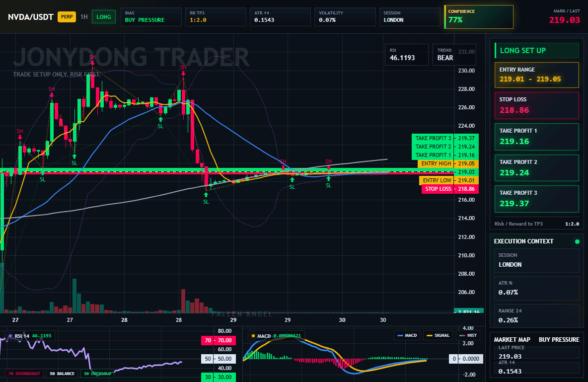Click the RSI 46.1193 chart box

[407, 55]
